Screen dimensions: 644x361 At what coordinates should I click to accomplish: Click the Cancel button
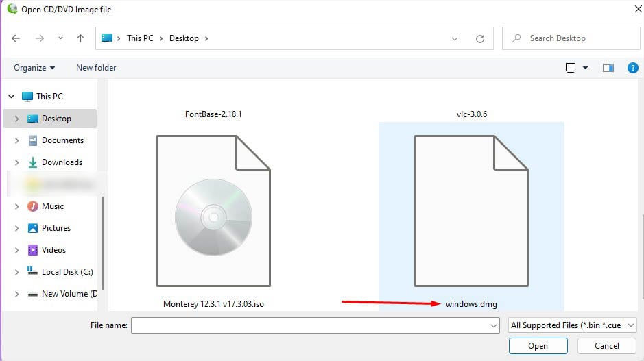607,346
